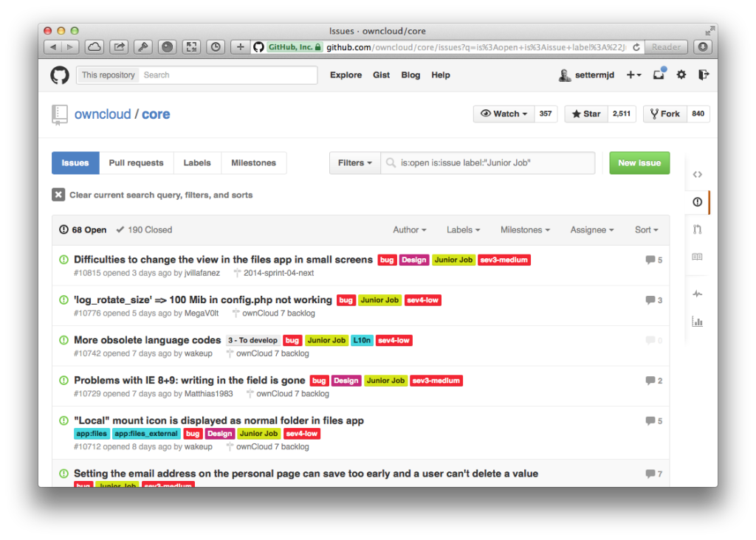Viewport: 756px width, 540px height.
Task: Click the downloads toolbar button
Action: (703, 46)
